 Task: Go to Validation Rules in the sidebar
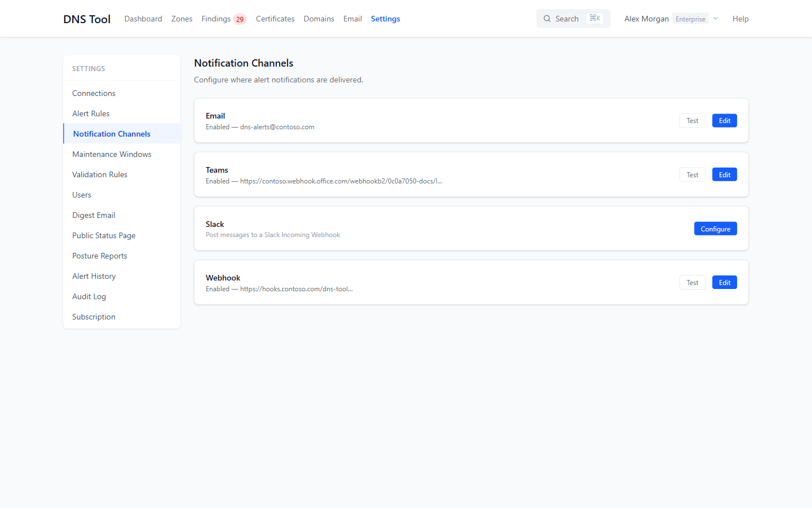pyautogui.click(x=122, y=174)
